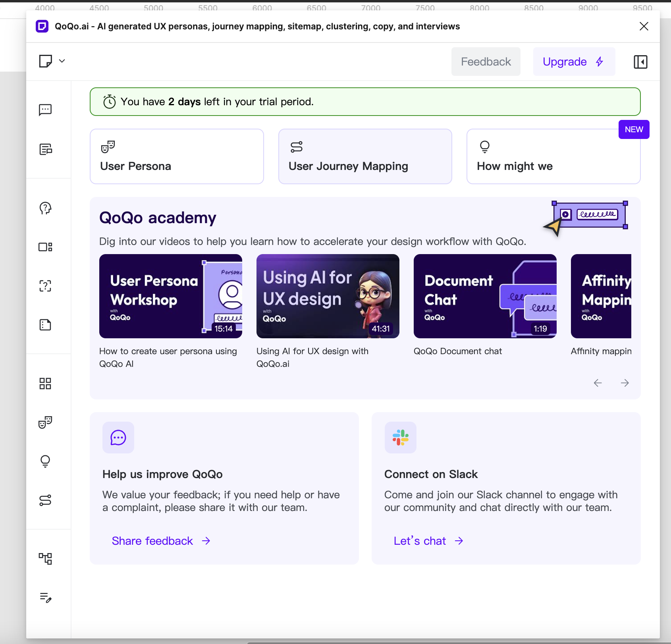Open the four-squares dashboard sidebar icon

point(45,384)
